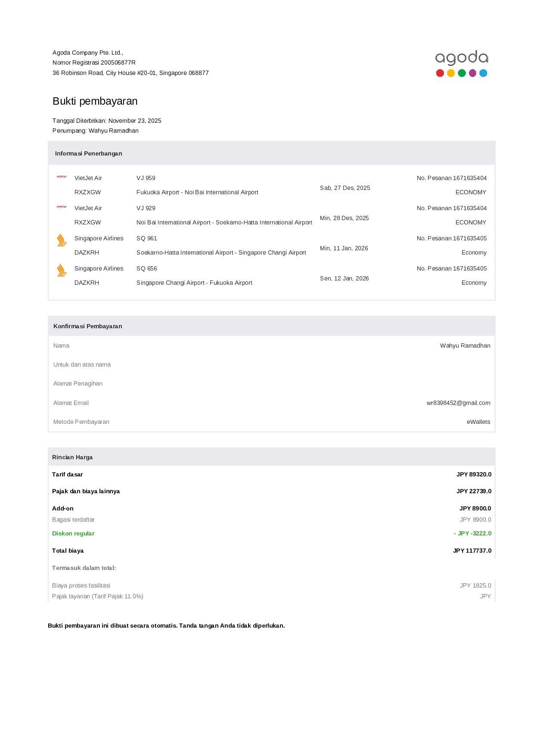Click the email address wr8398452@gmail.com

click(458, 403)
